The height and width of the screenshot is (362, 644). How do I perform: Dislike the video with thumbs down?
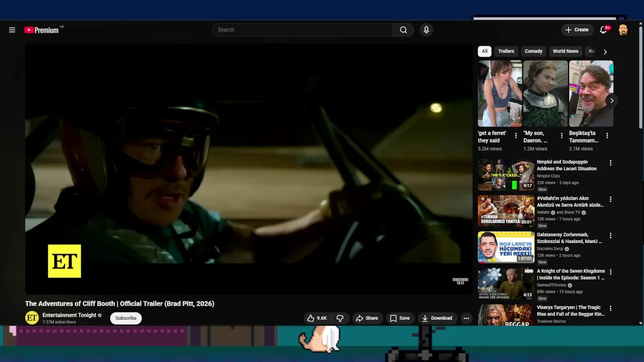point(340,318)
